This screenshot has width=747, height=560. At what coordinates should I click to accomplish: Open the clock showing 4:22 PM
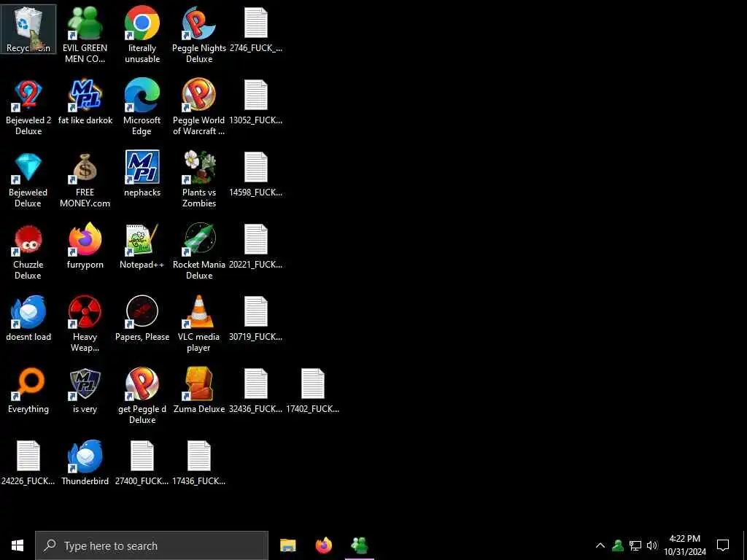(x=684, y=545)
